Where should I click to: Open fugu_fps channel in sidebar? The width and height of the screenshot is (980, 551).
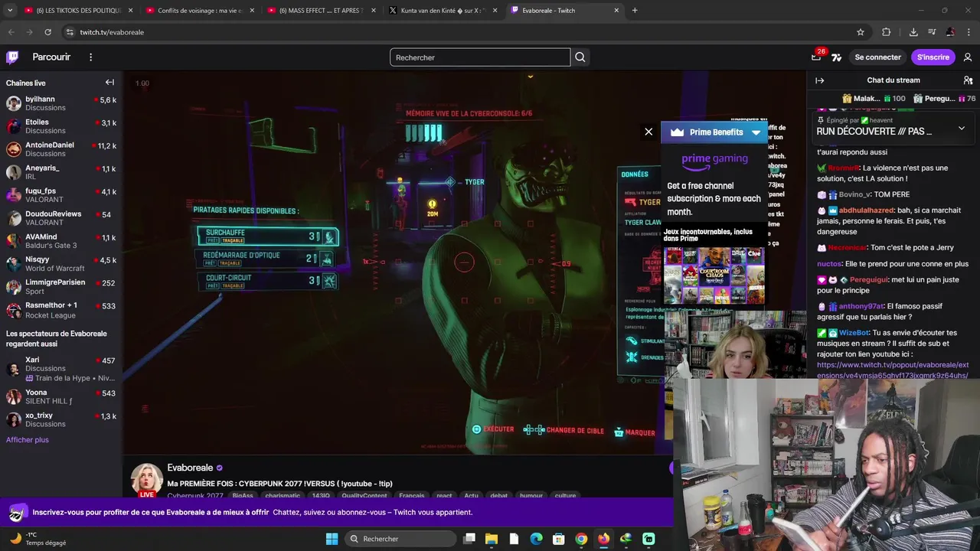(61, 195)
